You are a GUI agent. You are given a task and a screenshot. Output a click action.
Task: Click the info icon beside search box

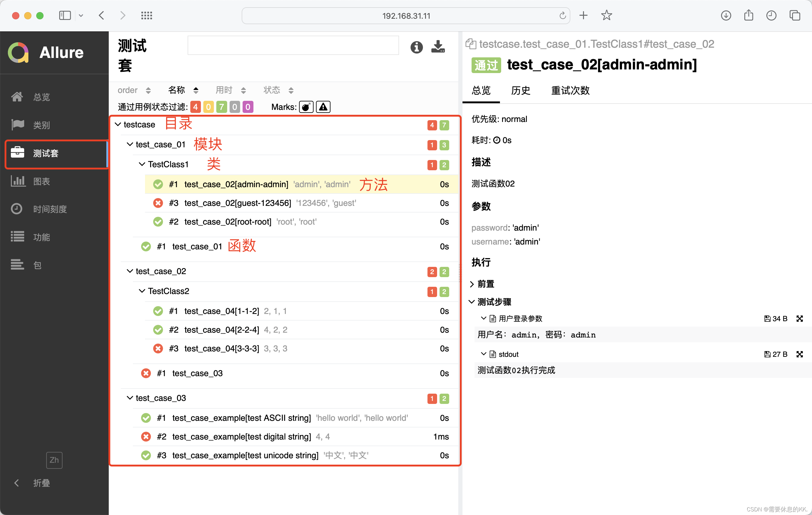click(x=417, y=47)
